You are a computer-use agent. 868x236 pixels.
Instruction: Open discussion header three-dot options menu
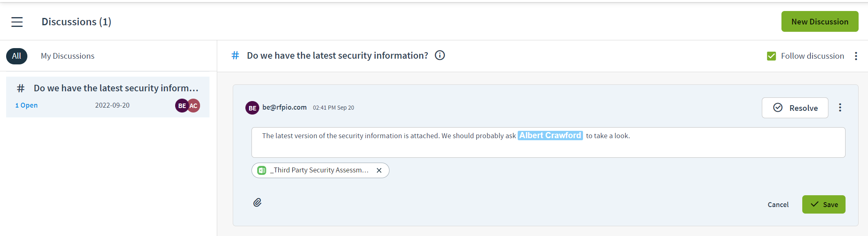pos(856,56)
